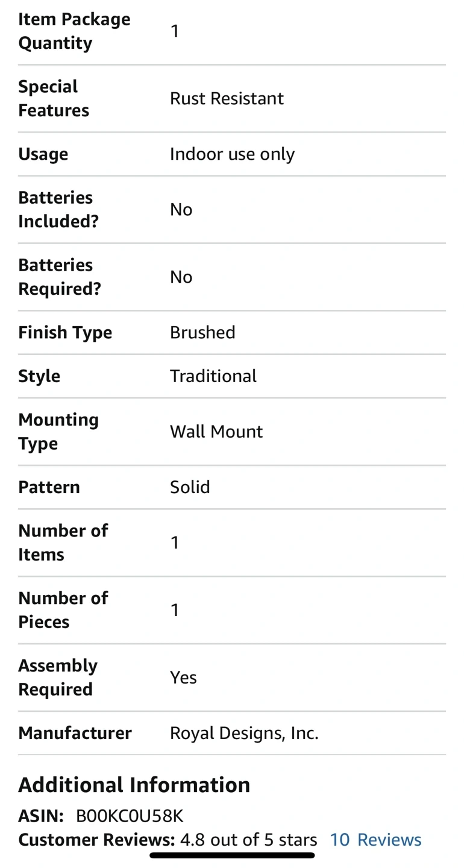Tap the Traditional style value

coord(213,376)
